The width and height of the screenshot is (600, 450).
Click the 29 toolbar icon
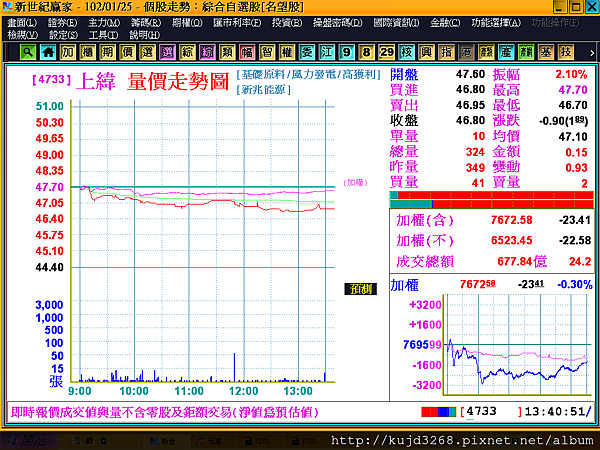(386, 52)
